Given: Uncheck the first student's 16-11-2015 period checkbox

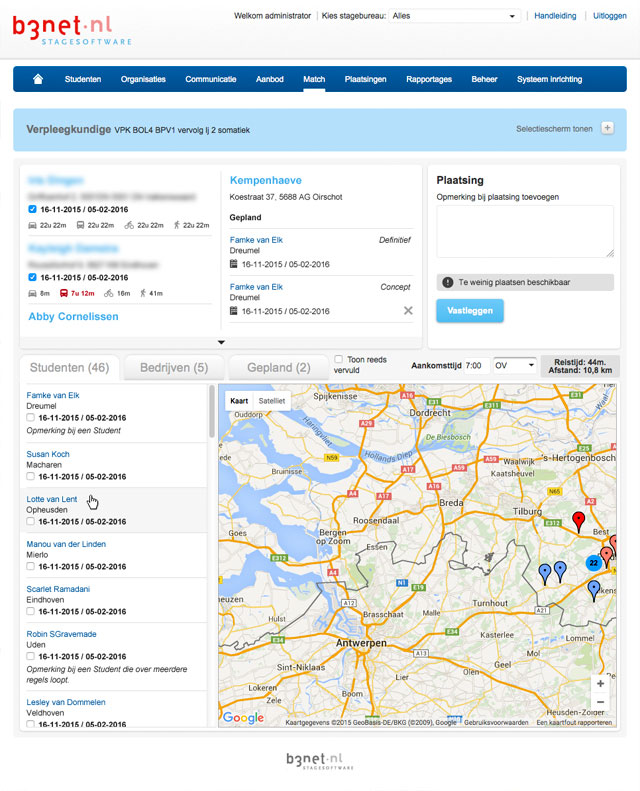Looking at the screenshot, I should [x=32, y=209].
